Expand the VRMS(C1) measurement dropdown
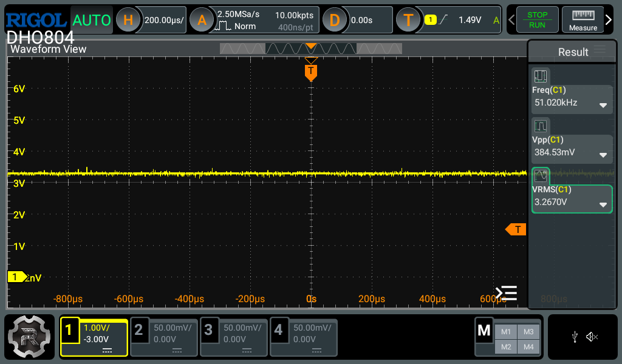622x364 pixels. [x=603, y=204]
